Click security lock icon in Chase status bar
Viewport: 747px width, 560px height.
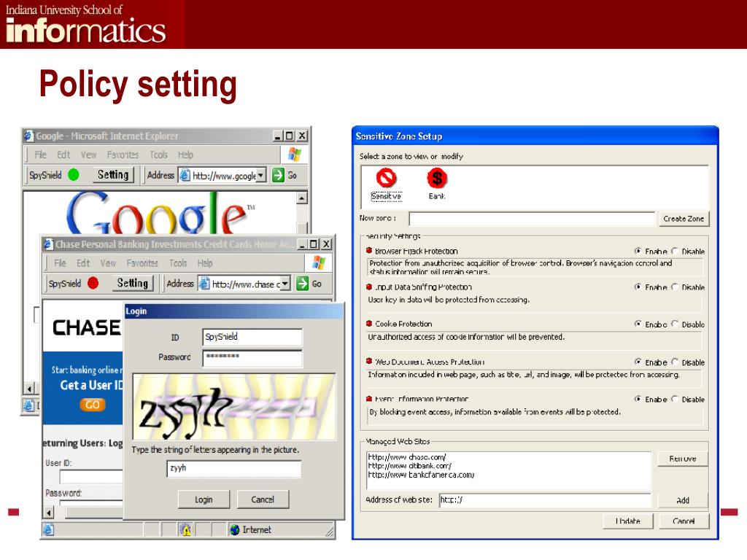pyautogui.click(x=185, y=529)
